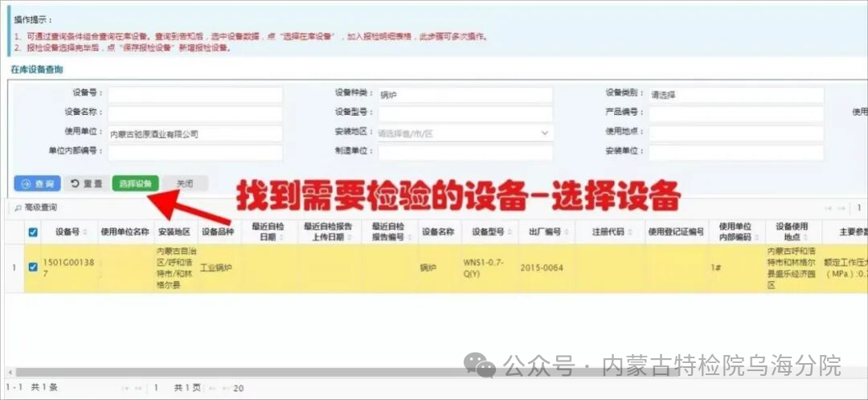The height and width of the screenshot is (400, 868).
Task: Click the 使用登记证编号 column header
Action: (677, 232)
